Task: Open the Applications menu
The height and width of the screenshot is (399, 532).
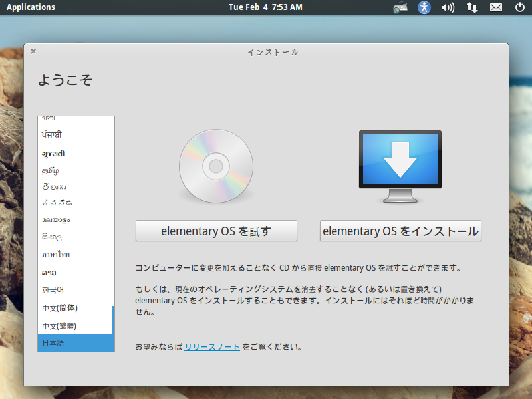Action: tap(31, 7)
